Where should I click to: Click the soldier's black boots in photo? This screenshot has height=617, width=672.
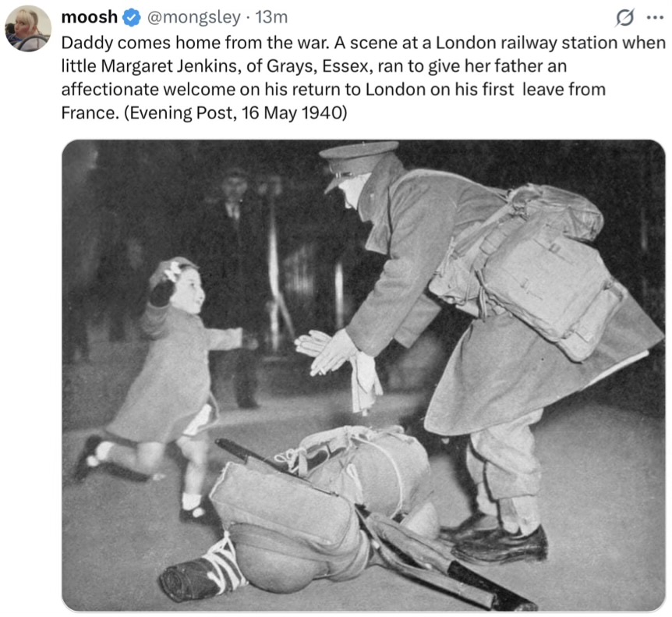tap(497, 541)
